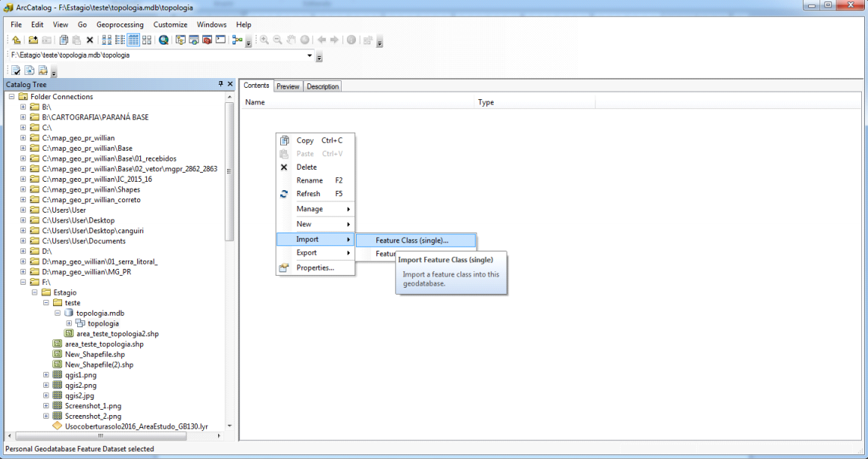Image resolution: width=868 pixels, height=459 pixels.
Task: Toggle the Catalog Tree window icon
Action: 180,40
